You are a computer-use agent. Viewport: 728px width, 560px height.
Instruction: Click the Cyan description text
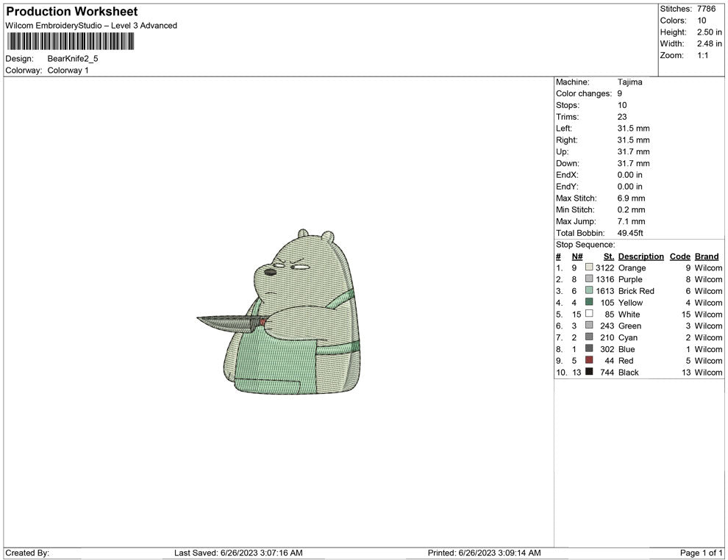click(x=628, y=337)
